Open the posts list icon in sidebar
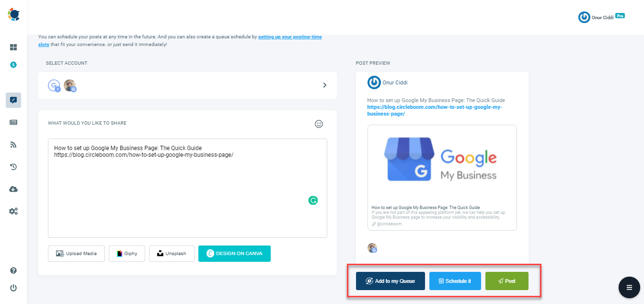The image size is (644, 304). [13, 122]
